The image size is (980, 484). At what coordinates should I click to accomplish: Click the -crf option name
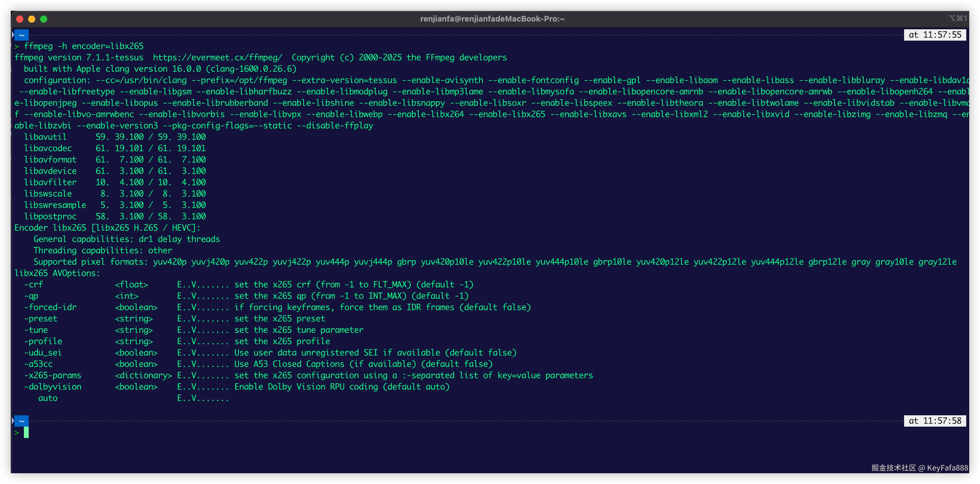click(33, 284)
